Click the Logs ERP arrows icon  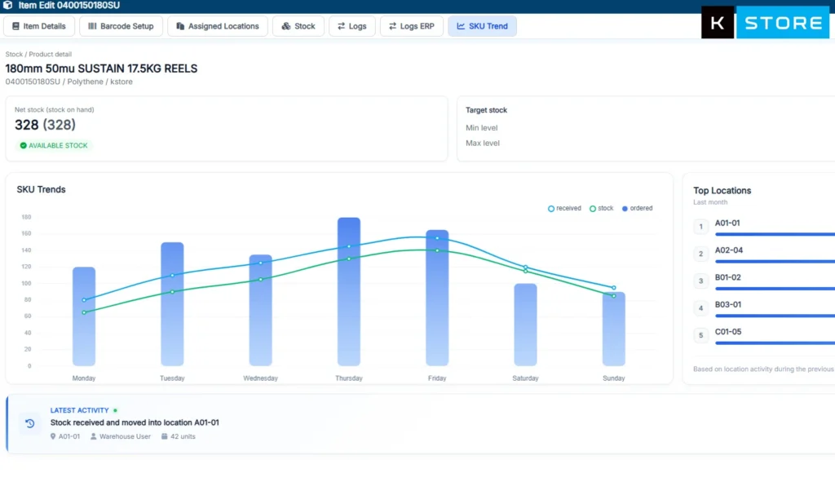click(392, 26)
